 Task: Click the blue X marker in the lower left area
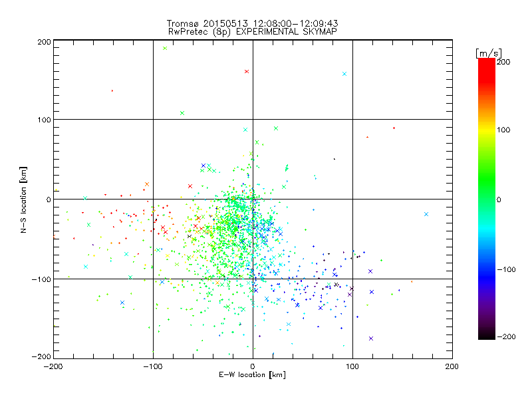click(122, 303)
